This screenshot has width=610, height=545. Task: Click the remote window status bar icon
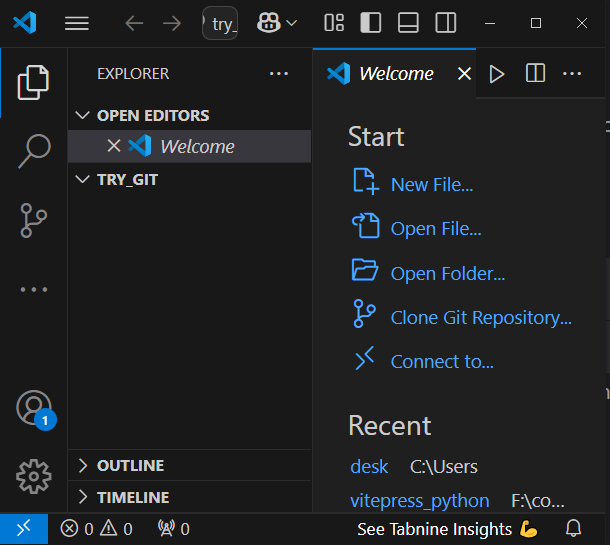click(x=23, y=528)
